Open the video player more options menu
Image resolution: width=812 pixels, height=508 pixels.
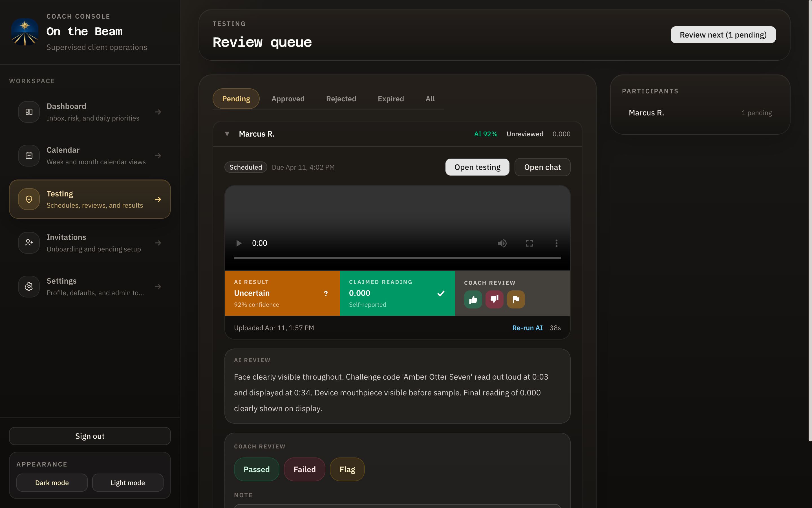(x=556, y=243)
